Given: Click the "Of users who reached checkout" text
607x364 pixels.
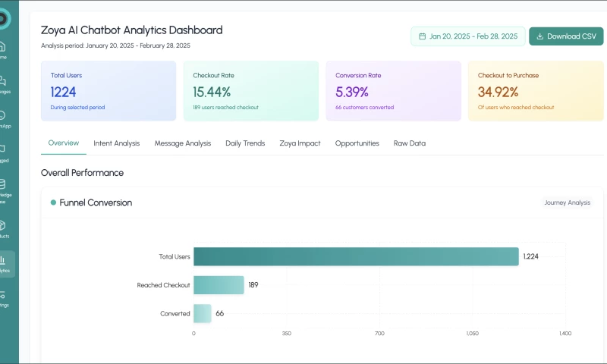Looking at the screenshot, I should pos(516,108).
